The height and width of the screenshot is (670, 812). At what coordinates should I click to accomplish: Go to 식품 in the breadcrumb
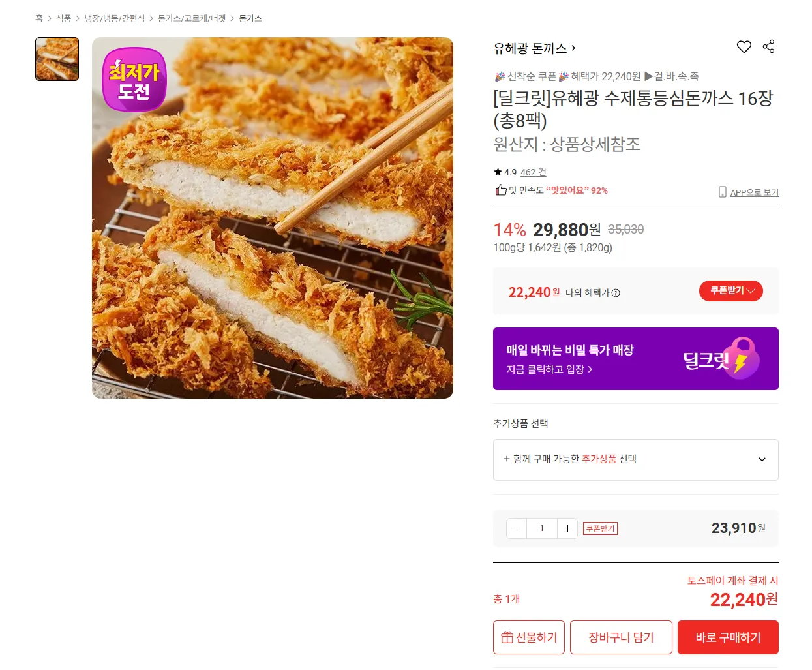tap(63, 18)
